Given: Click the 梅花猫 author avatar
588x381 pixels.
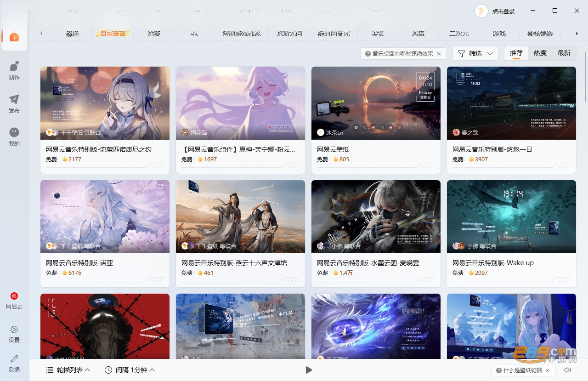Looking at the screenshot, I should point(185,132).
